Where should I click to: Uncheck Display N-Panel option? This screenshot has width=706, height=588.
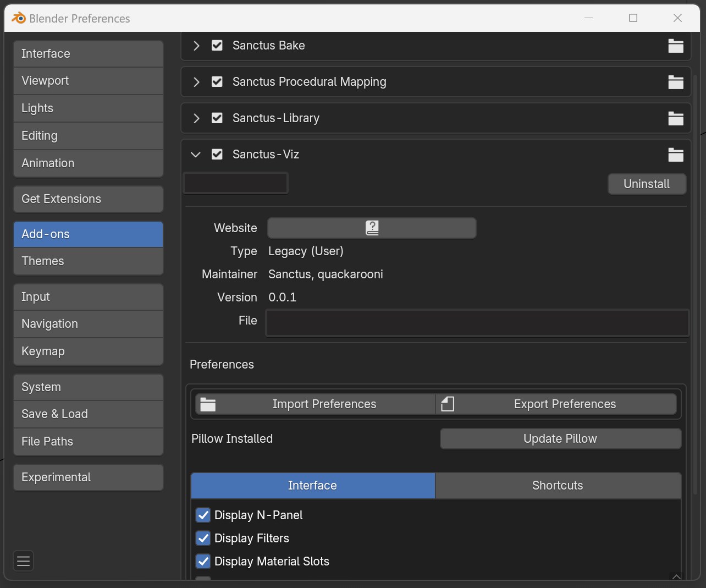click(x=203, y=515)
